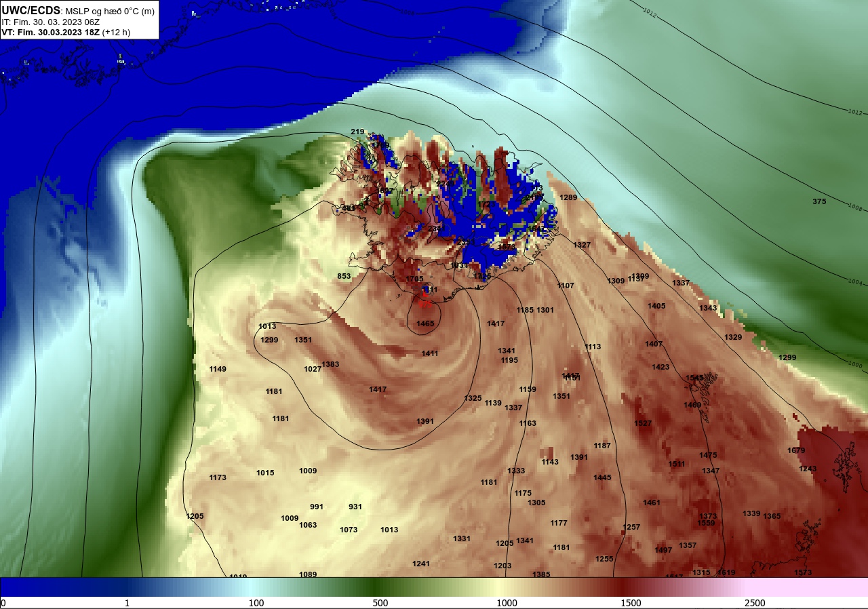The image size is (868, 609).
Task: Select the 1063 height value
Action: tap(308, 525)
